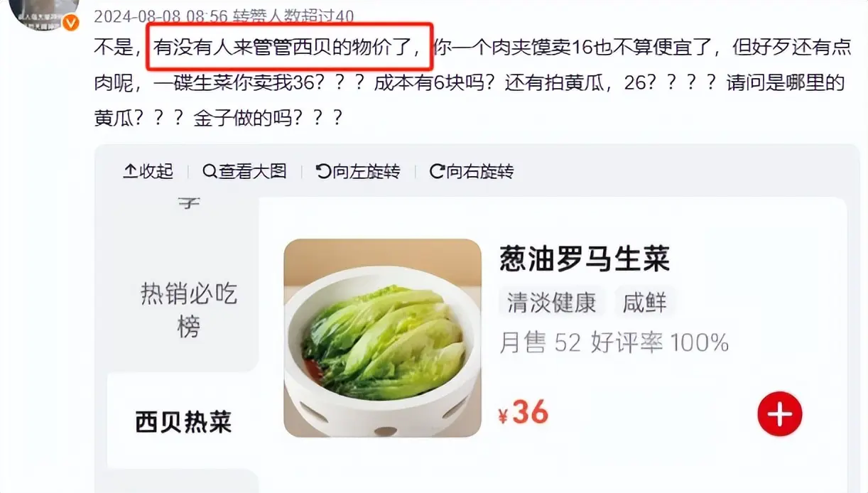Click the rotate-right icon beside 向右旋转
Screen dimensions: 868x493
pyautogui.click(x=437, y=171)
